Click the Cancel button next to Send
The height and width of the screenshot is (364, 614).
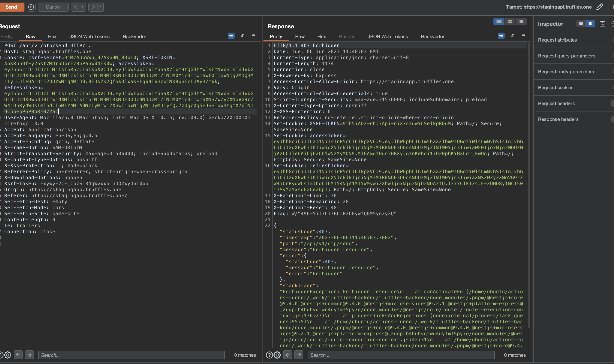[x=53, y=6]
